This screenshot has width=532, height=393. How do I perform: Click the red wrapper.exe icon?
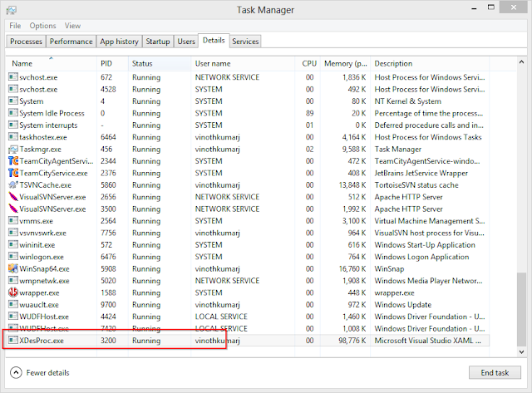13,292
